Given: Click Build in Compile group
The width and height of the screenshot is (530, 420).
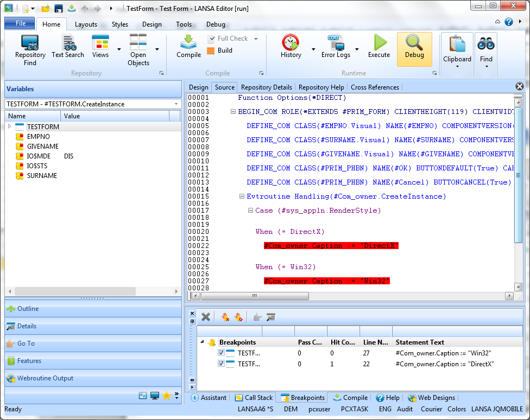Looking at the screenshot, I should [220, 50].
